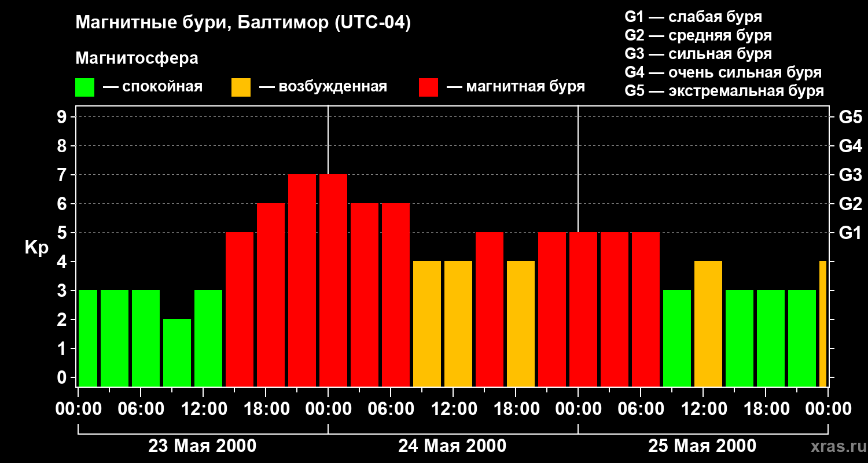Screen dimensions: 868x463
Task: Click the '25 Мая 2000' date label
Action: click(702, 446)
